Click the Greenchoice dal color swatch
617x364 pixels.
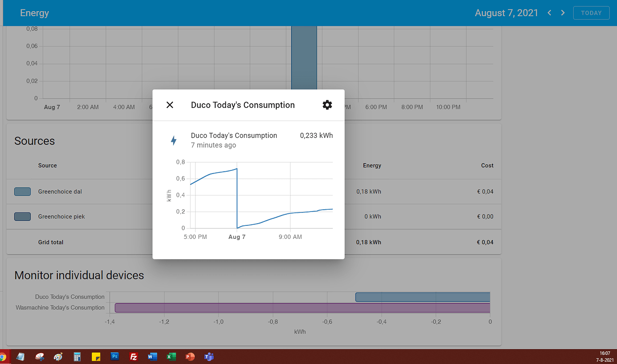(22, 191)
